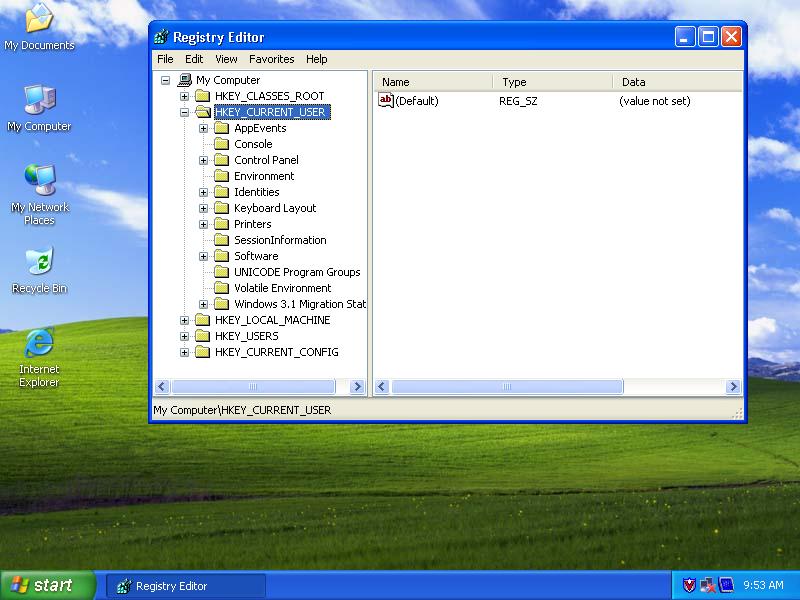Screen dimensions: 800x600
Task: Click the AppEvents folder icon
Action: point(221,128)
